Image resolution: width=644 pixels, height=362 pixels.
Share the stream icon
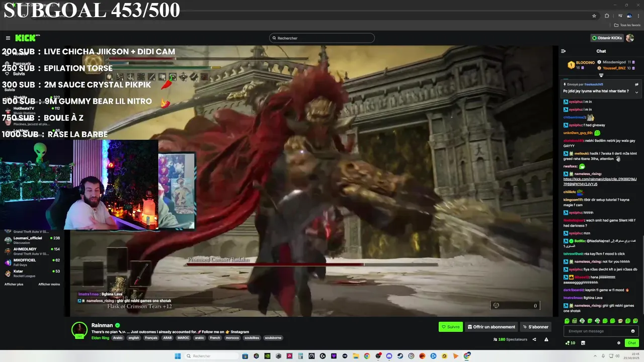tap(534, 339)
